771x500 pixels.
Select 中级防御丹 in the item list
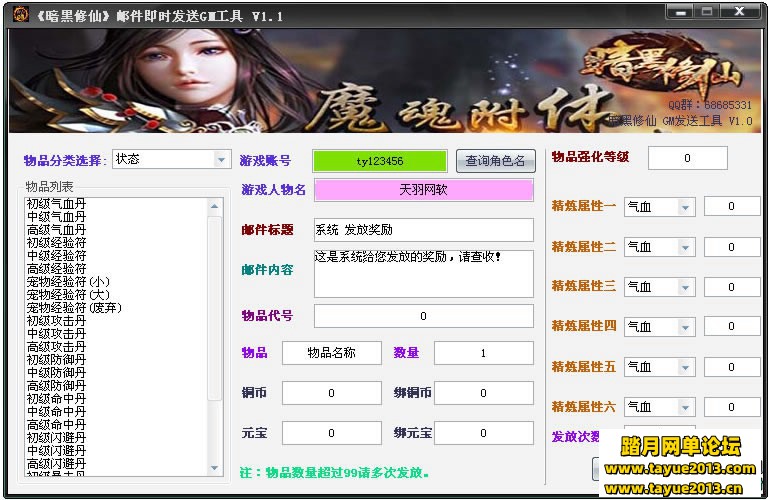click(56, 373)
